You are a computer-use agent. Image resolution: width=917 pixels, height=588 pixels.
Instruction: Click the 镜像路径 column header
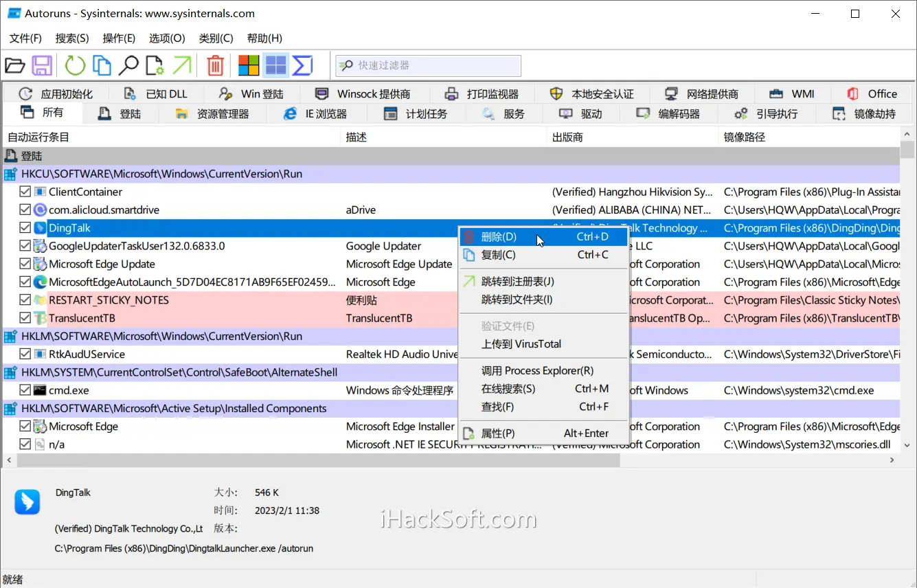[x=809, y=137]
